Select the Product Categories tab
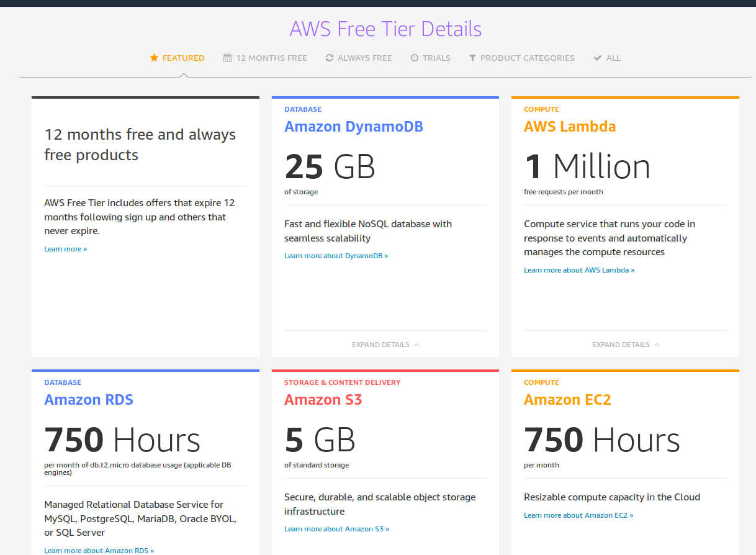Viewport: 756px width, 555px height. click(527, 58)
